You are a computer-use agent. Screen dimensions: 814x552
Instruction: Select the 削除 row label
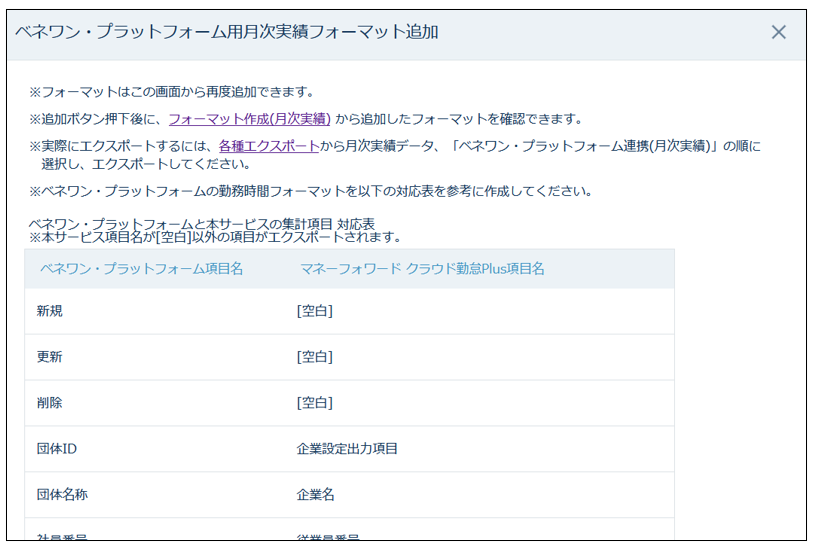(x=50, y=402)
